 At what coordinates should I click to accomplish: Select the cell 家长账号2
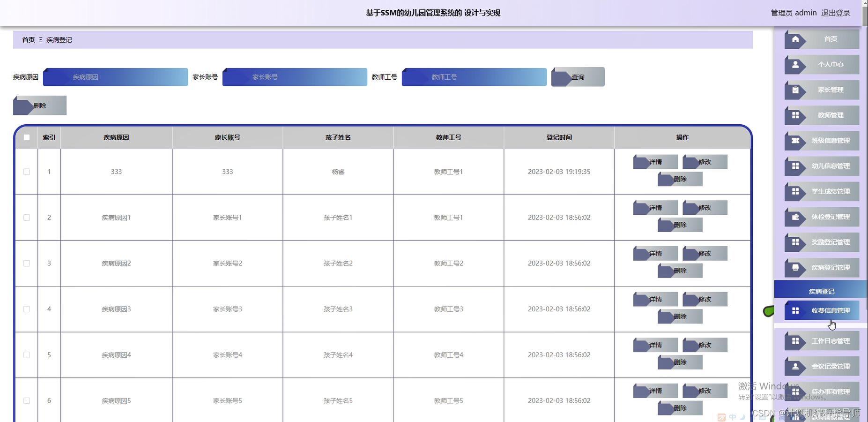[228, 264]
